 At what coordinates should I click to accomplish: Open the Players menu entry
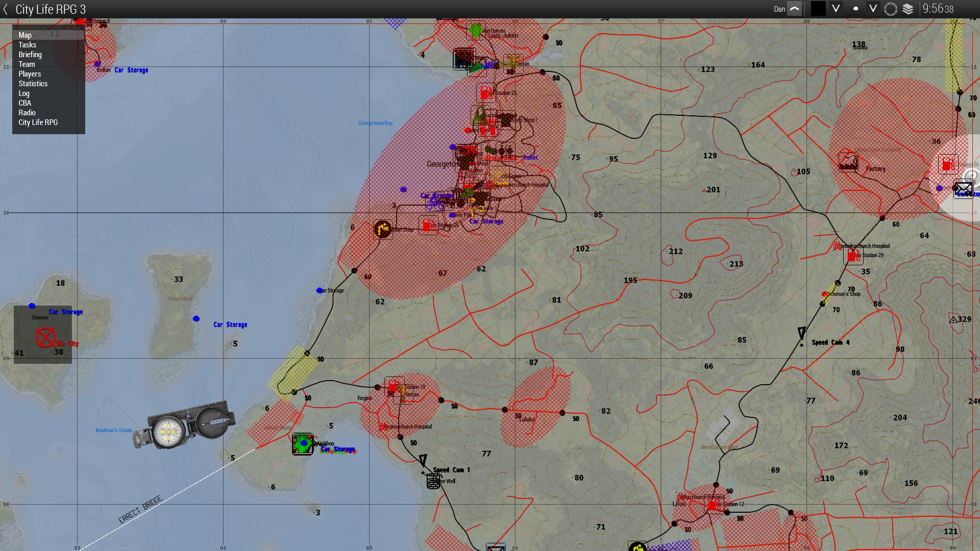[x=48, y=74]
